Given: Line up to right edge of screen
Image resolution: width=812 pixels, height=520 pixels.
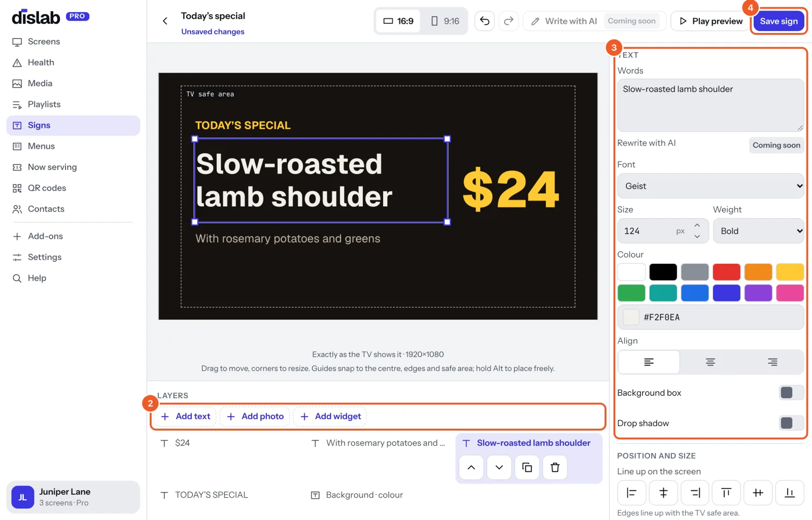Looking at the screenshot, I should pyautogui.click(x=695, y=493).
